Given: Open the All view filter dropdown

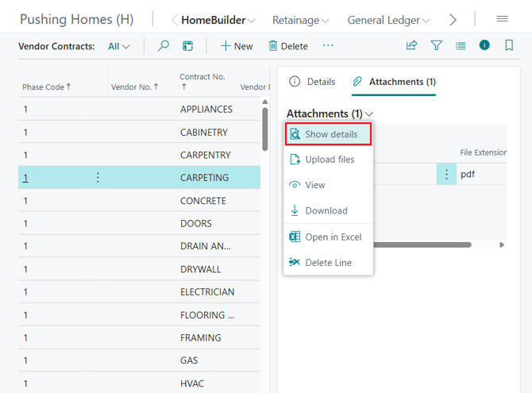Looking at the screenshot, I should click(119, 46).
